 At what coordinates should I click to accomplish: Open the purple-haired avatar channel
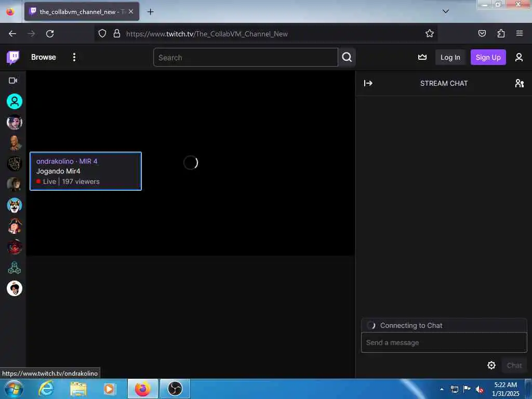click(x=15, y=123)
